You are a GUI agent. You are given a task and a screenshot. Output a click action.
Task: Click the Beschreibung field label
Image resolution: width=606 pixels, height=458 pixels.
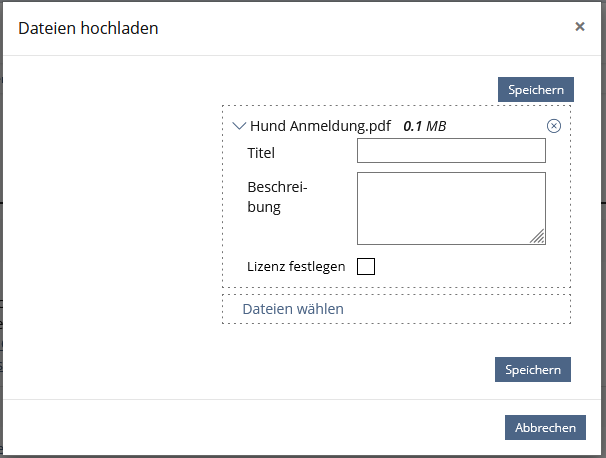pyautogui.click(x=278, y=198)
